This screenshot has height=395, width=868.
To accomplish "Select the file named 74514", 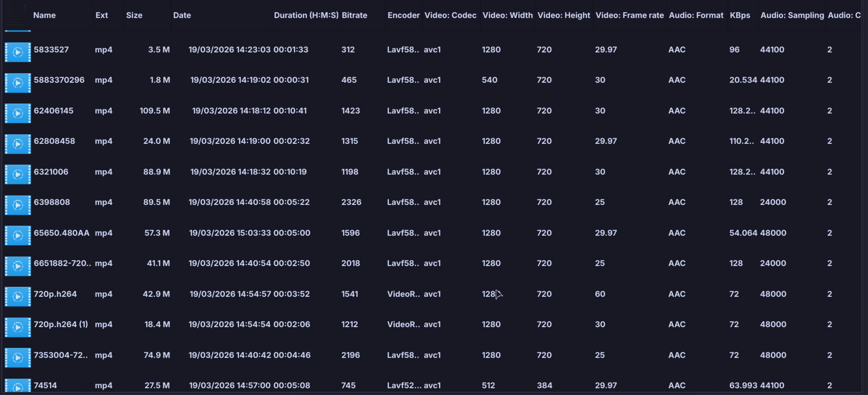I will pos(45,385).
